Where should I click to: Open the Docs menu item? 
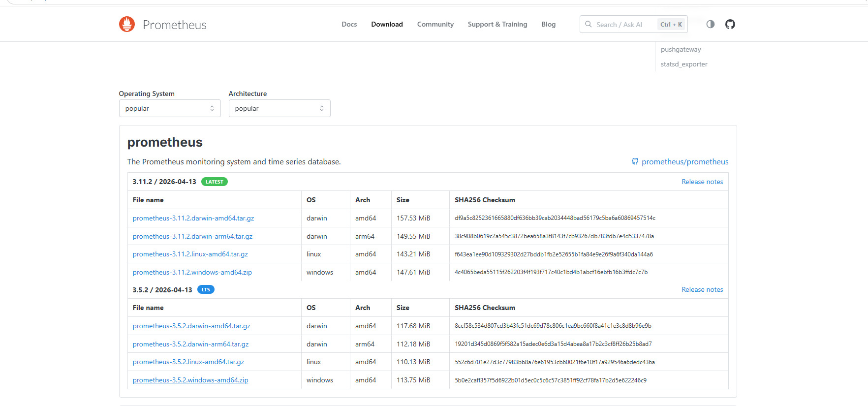[x=349, y=24]
